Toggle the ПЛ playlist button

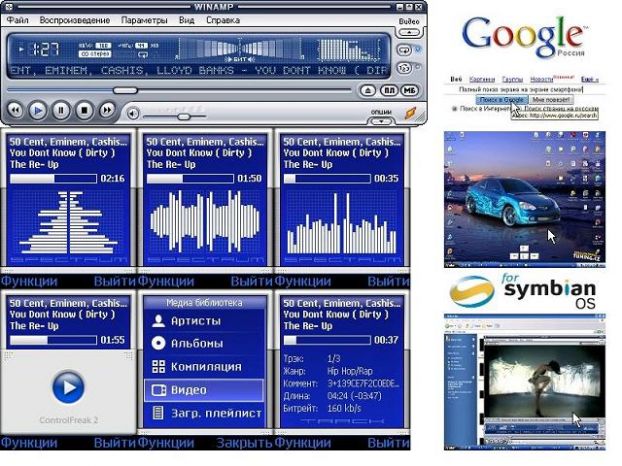[x=389, y=90]
